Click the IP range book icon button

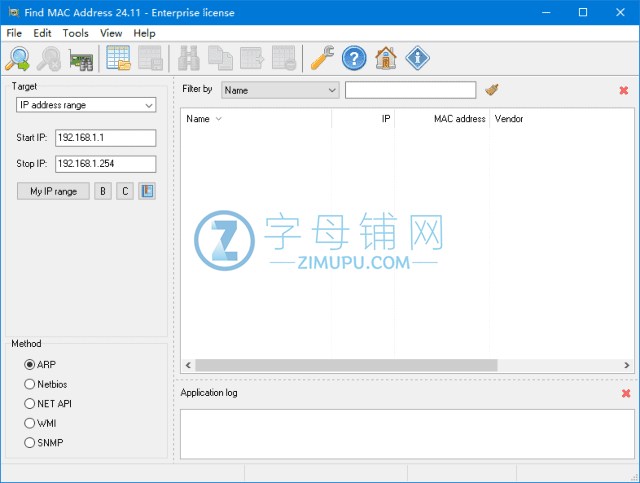147,191
